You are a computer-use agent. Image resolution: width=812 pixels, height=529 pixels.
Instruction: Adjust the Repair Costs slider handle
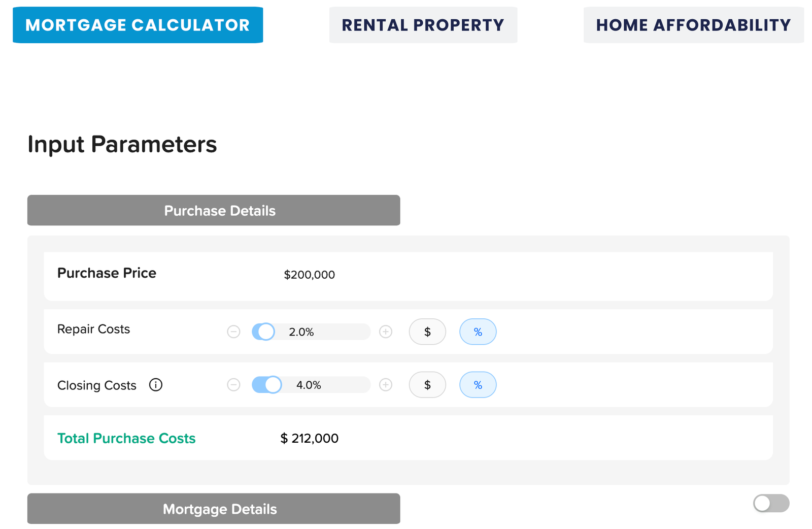point(263,332)
